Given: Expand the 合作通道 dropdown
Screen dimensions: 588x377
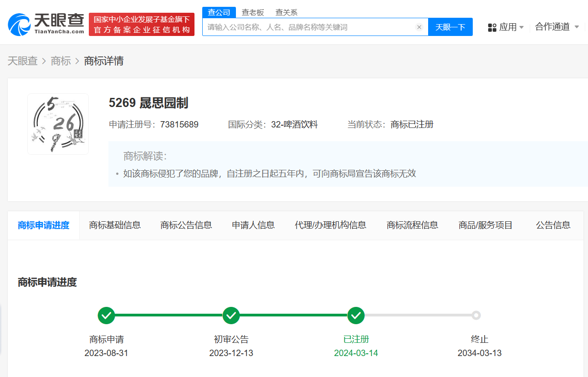Looking at the screenshot, I should (554, 26).
